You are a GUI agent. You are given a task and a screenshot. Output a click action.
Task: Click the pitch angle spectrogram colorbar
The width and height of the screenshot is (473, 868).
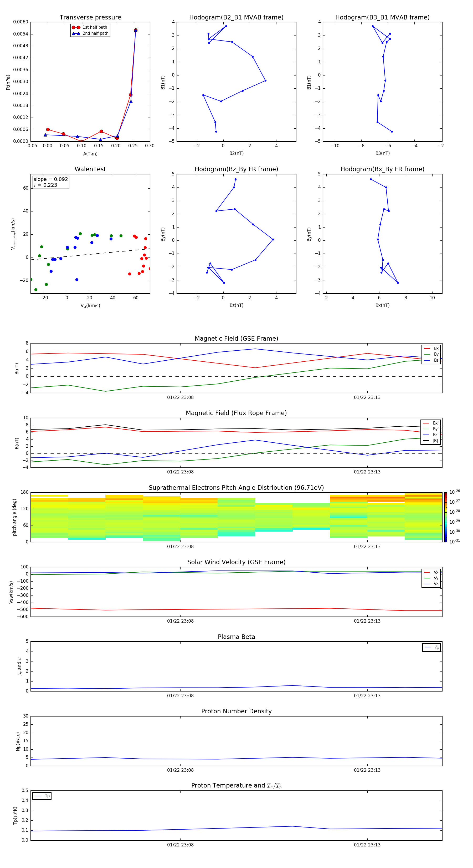pos(446,517)
